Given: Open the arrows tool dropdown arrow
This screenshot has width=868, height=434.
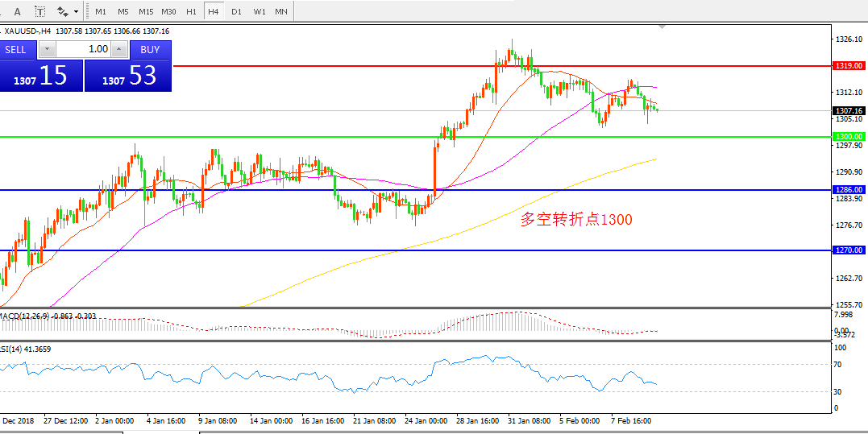Looking at the screenshot, I should coord(77,11).
